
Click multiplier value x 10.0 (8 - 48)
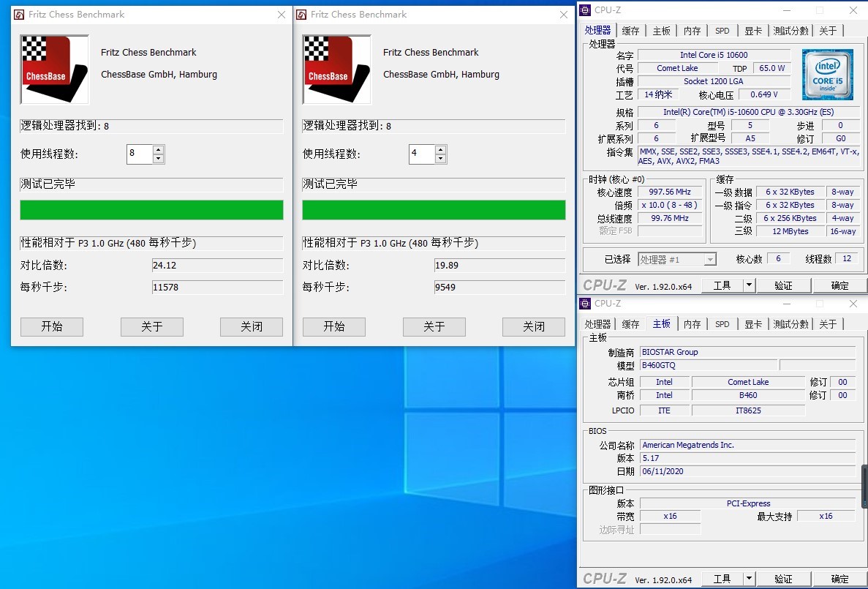click(670, 205)
